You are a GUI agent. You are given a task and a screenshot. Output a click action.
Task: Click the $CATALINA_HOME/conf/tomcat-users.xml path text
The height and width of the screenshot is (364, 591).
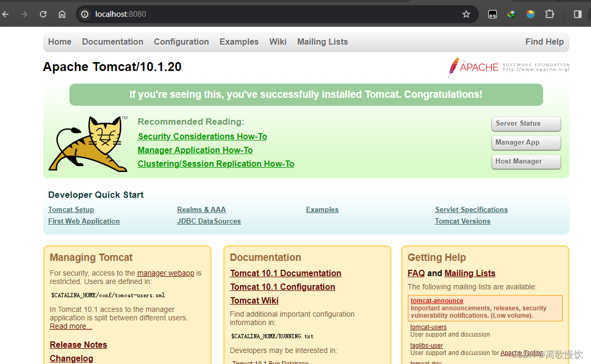[x=108, y=296]
